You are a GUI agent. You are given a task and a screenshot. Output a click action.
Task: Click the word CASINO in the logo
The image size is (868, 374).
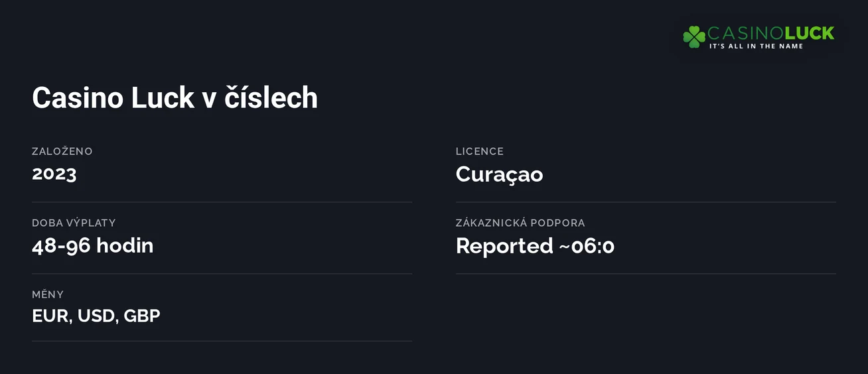coord(746,33)
